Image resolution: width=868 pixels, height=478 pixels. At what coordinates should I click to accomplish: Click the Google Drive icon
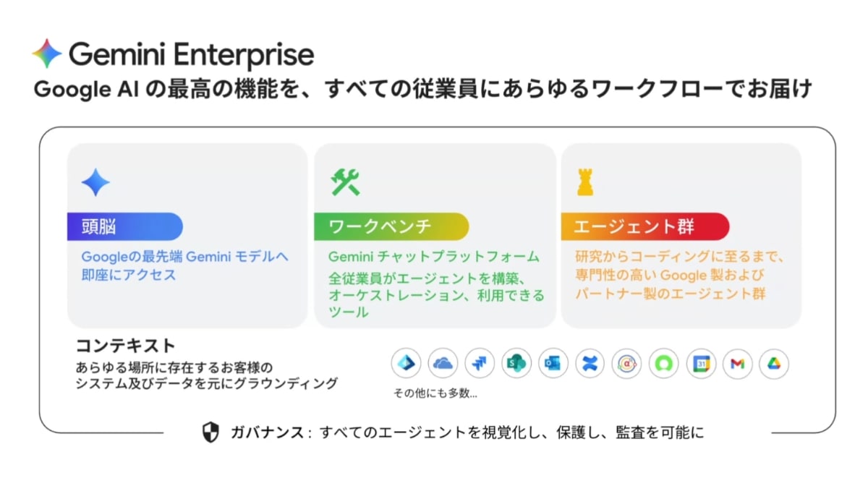(x=774, y=364)
